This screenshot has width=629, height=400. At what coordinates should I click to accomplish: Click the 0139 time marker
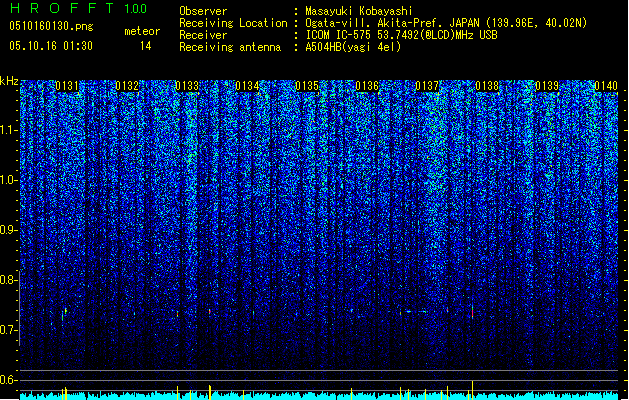[547, 86]
